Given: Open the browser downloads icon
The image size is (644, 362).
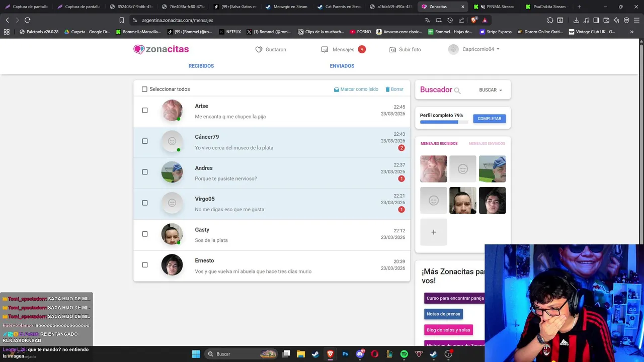Looking at the screenshot, I should pyautogui.click(x=576, y=20).
